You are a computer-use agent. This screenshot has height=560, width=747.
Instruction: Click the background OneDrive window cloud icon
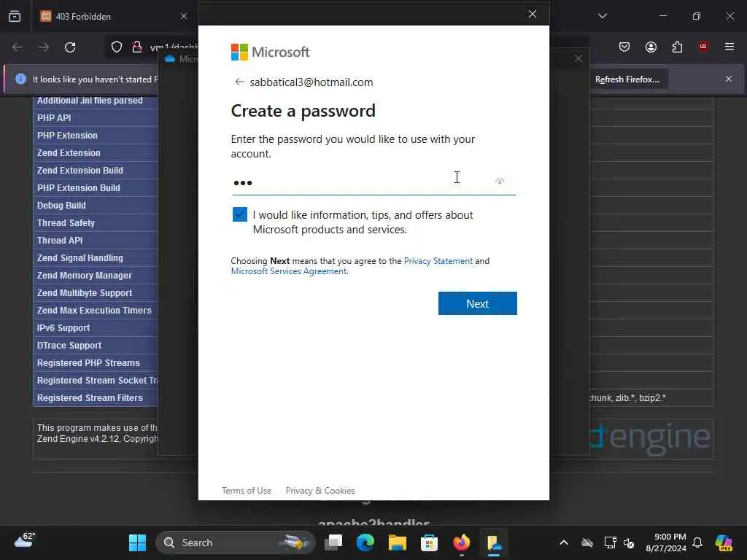coord(169,58)
